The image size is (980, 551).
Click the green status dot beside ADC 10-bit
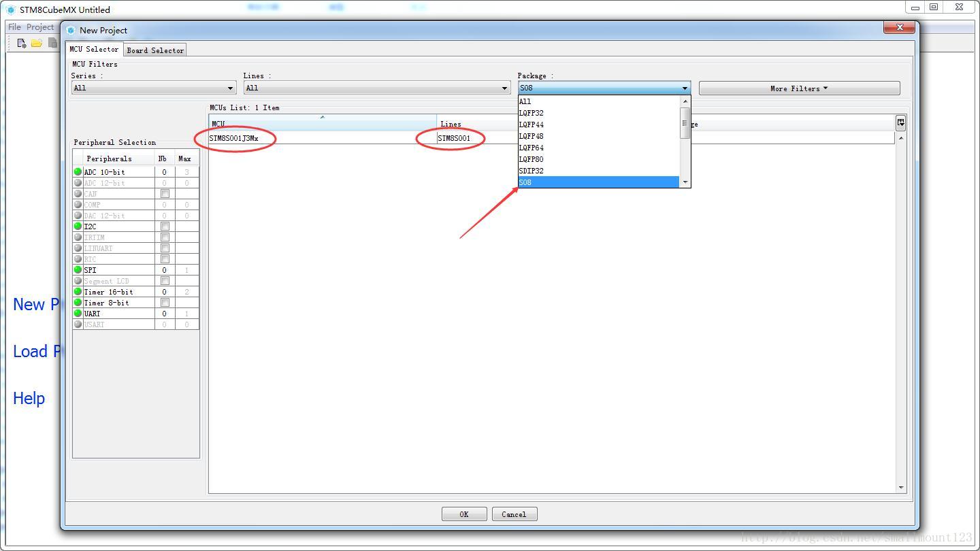(x=78, y=172)
